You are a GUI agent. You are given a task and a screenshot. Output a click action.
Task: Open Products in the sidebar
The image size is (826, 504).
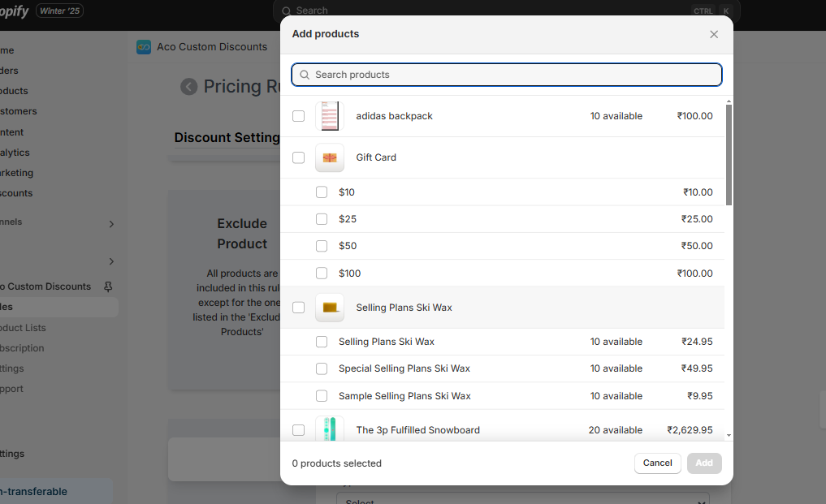[14, 91]
